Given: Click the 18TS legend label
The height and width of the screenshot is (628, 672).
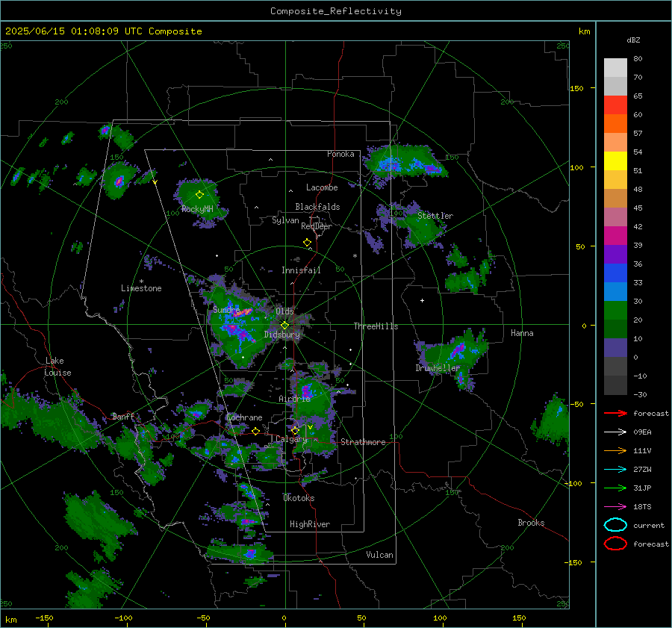Looking at the screenshot, I should pyautogui.click(x=642, y=507).
